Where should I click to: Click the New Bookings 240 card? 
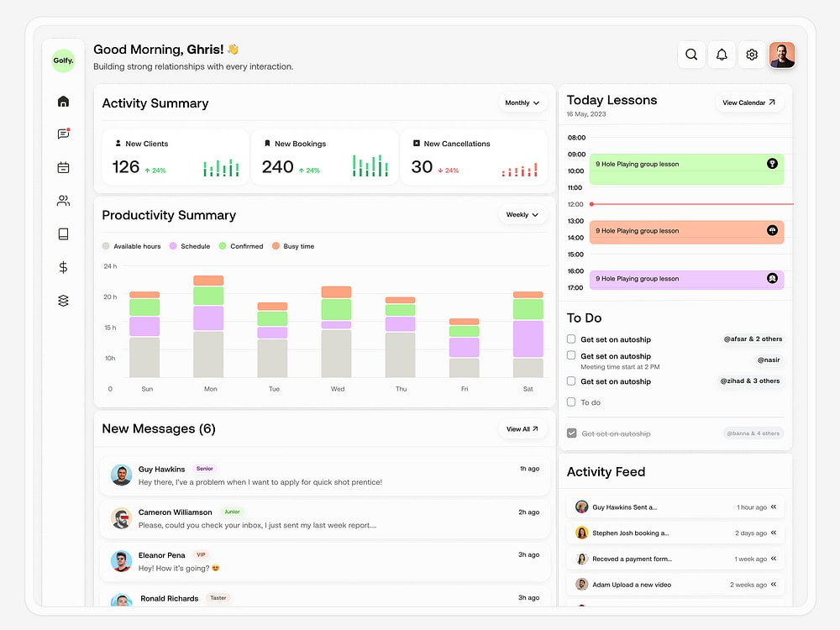[x=324, y=157]
